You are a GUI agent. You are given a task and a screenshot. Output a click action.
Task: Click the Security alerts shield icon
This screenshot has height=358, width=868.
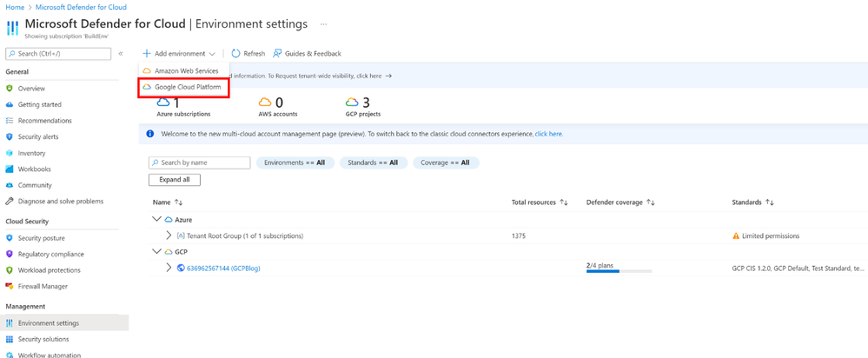coord(9,136)
